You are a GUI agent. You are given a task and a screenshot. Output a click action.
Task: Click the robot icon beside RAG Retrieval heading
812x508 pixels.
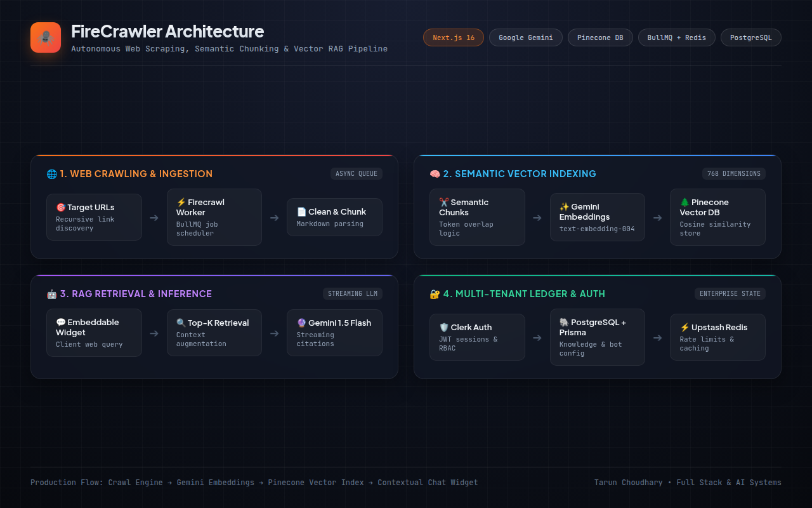52,294
